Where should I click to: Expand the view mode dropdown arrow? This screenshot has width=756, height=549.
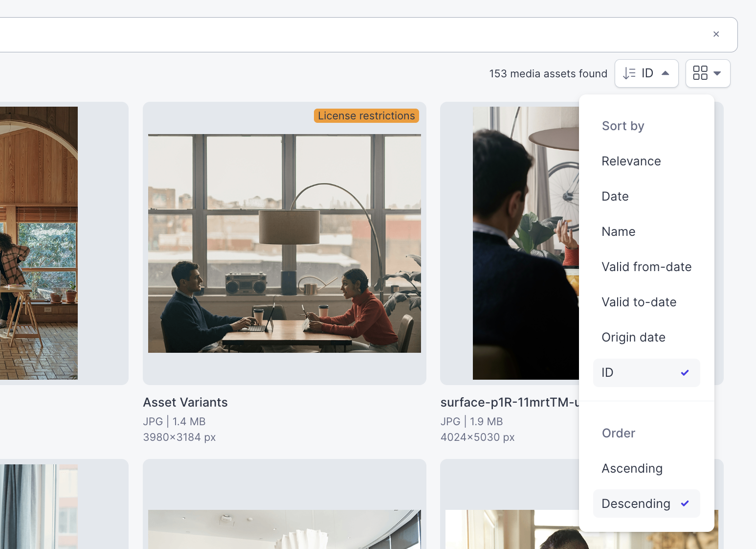717,73
